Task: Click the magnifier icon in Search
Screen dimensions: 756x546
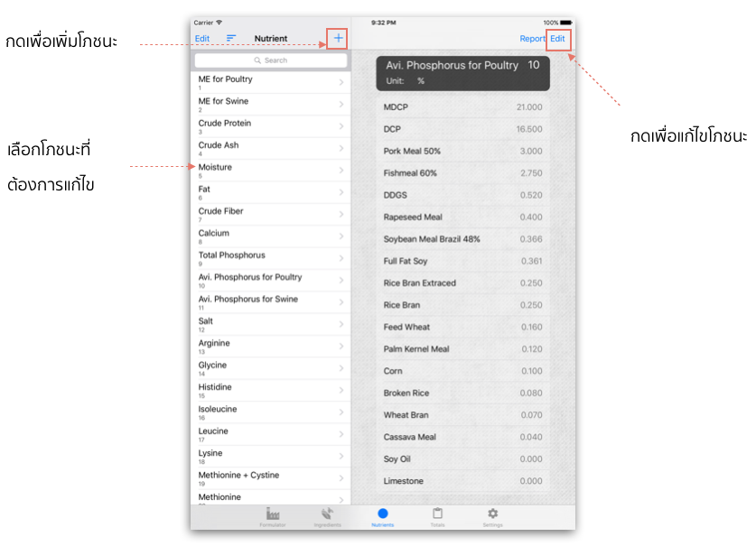Action: point(257,60)
